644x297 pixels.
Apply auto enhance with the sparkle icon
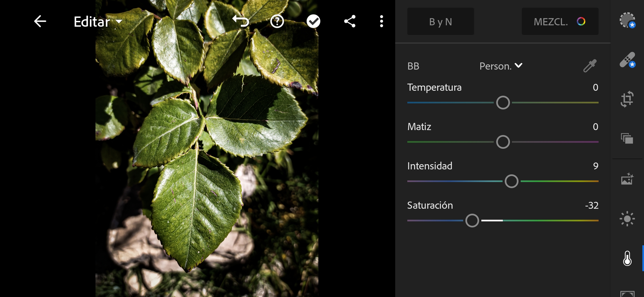tap(627, 179)
